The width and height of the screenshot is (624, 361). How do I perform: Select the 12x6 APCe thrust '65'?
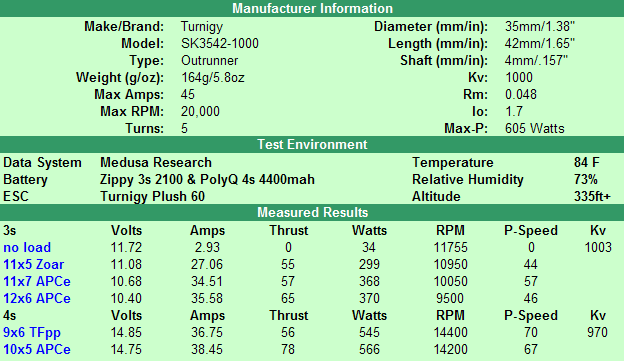pyautogui.click(x=288, y=299)
